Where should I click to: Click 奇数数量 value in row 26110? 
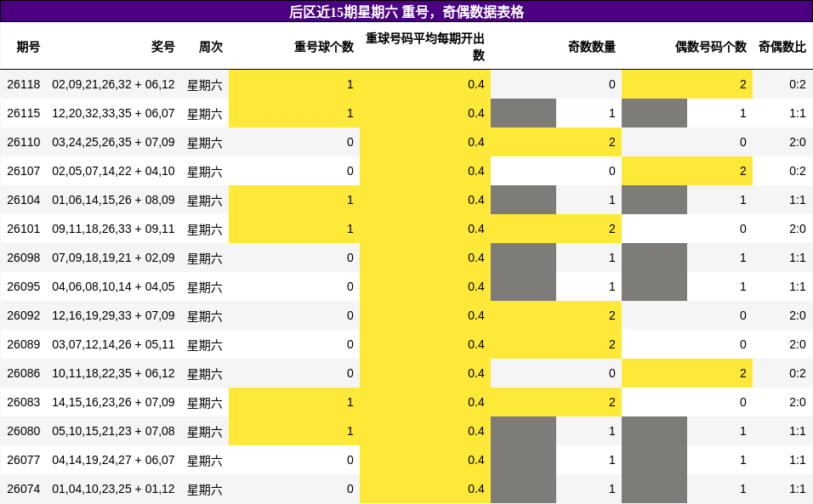click(x=612, y=143)
